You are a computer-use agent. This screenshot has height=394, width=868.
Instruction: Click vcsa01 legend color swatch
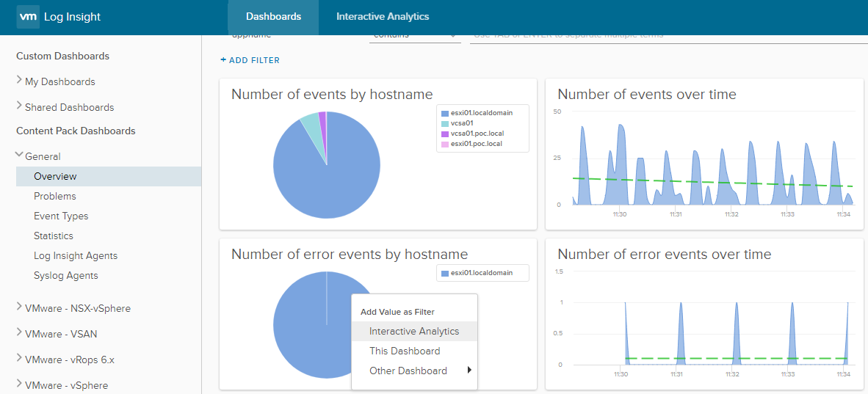[445, 123]
